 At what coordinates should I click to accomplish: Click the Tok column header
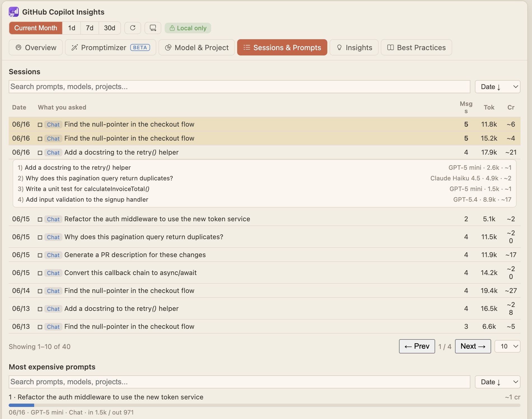489,107
